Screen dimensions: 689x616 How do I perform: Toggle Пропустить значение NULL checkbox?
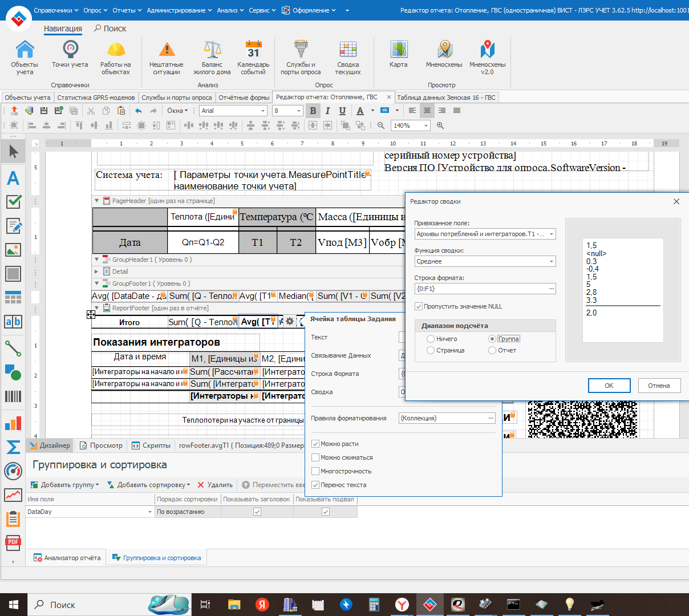click(419, 306)
